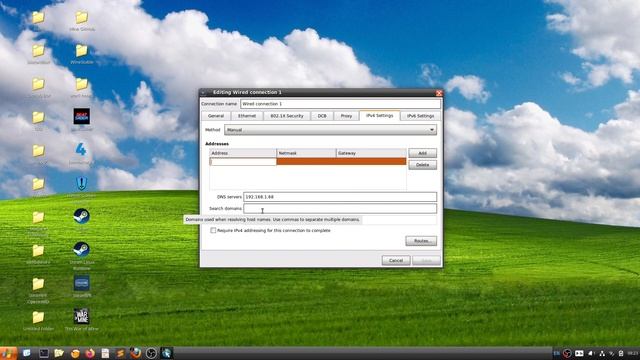Open the 802.1X Security tab

pyautogui.click(x=287, y=116)
